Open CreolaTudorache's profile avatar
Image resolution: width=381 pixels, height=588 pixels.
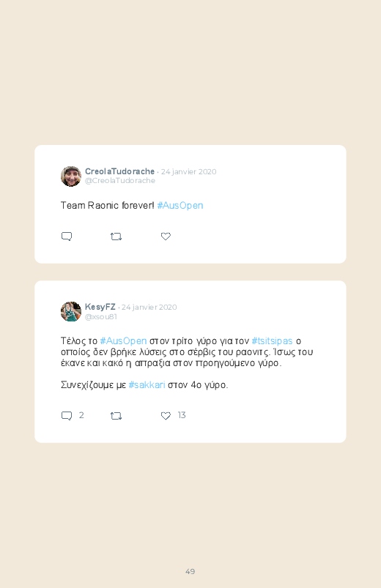(x=71, y=176)
